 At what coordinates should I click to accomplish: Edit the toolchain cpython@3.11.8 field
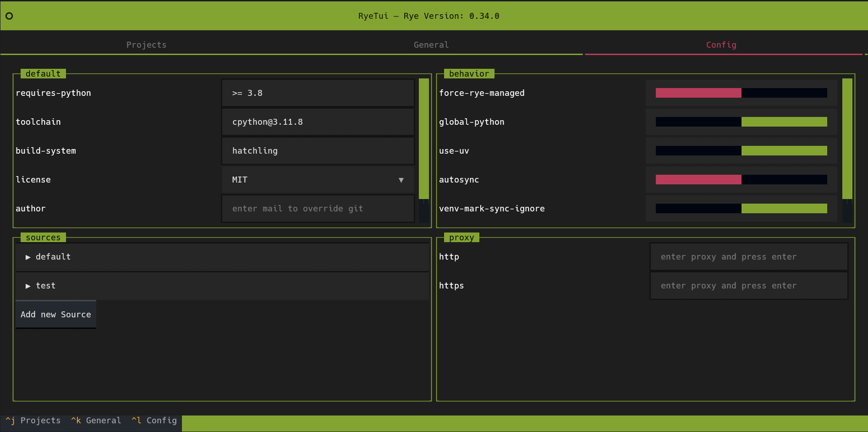[318, 122]
